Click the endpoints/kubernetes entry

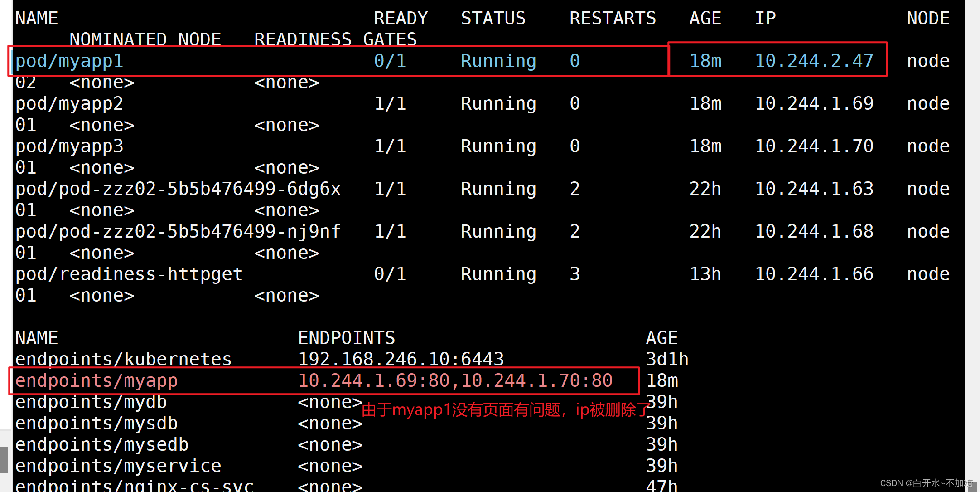tap(123, 360)
